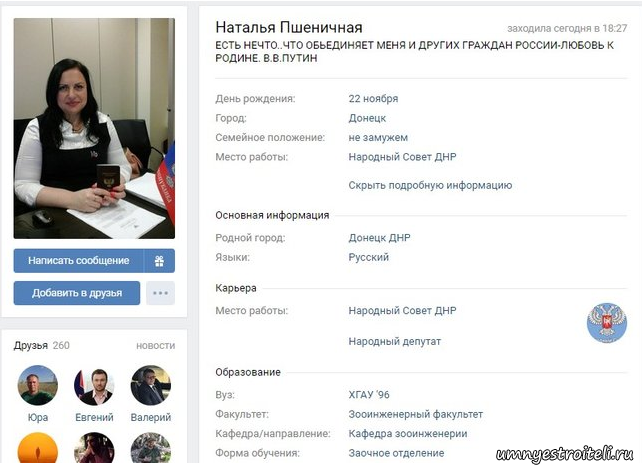Click the 22 ноября birthday link
The width and height of the screenshot is (642, 472).
point(373,99)
